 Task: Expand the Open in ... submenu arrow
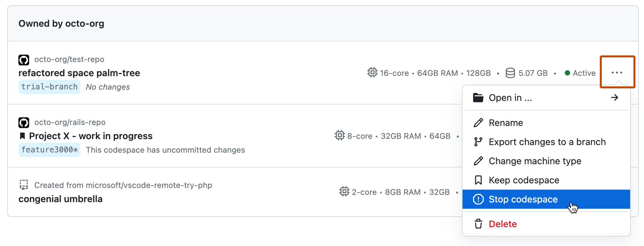[x=614, y=98]
